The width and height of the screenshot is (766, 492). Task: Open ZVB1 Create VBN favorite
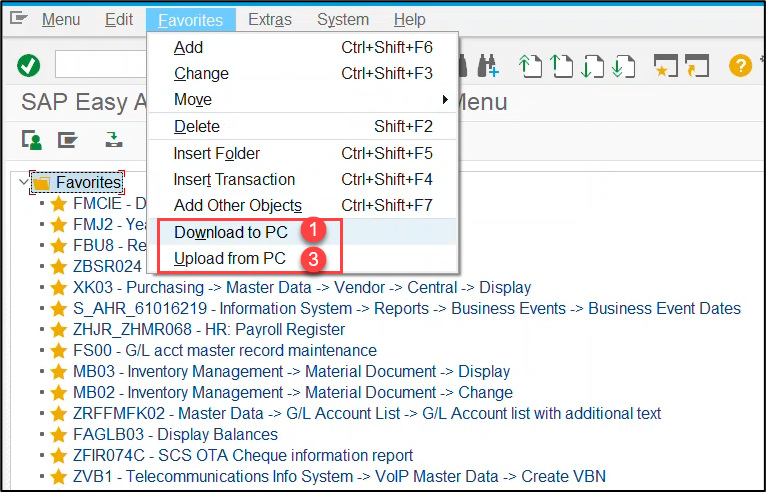(x=340, y=476)
